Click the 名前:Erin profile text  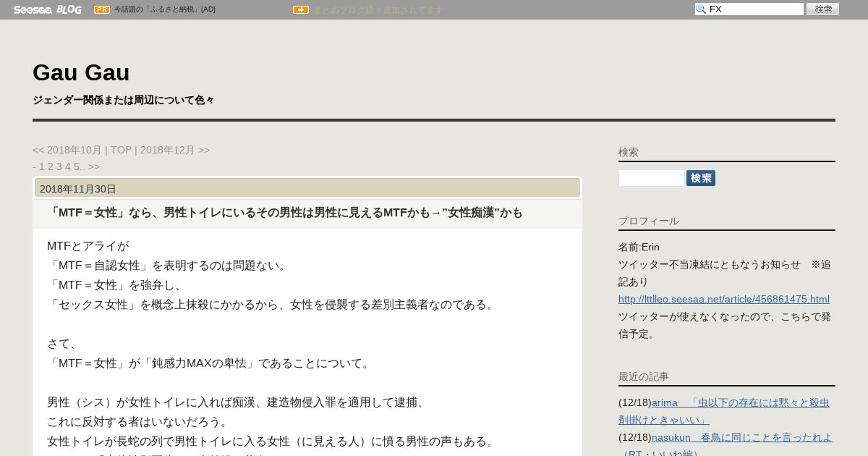639,247
